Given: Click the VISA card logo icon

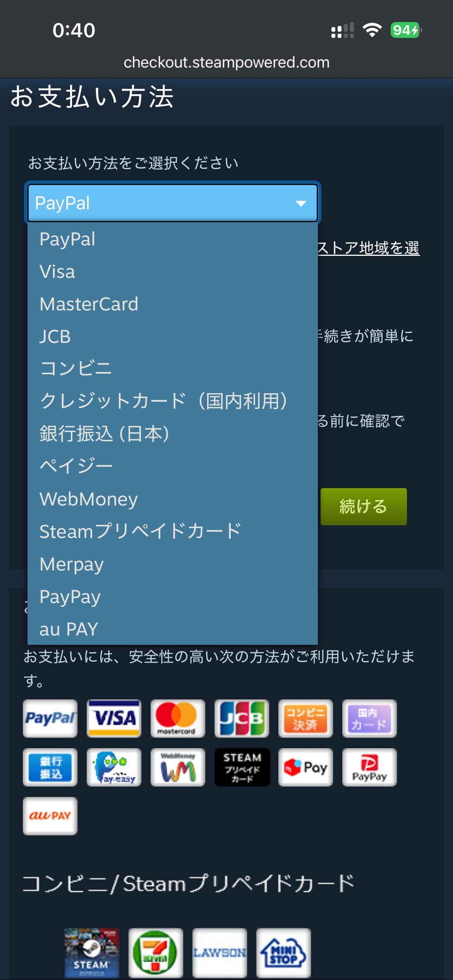Looking at the screenshot, I should point(114,718).
